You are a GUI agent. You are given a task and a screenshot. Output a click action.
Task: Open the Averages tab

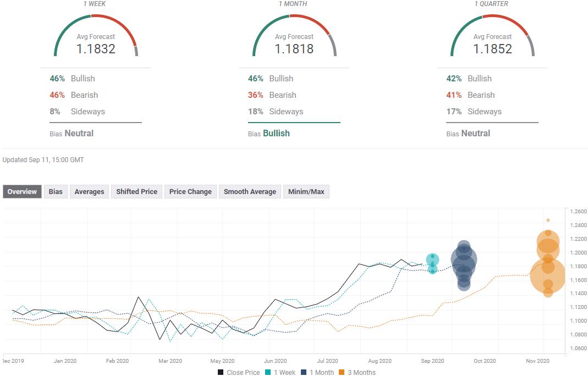click(x=89, y=191)
